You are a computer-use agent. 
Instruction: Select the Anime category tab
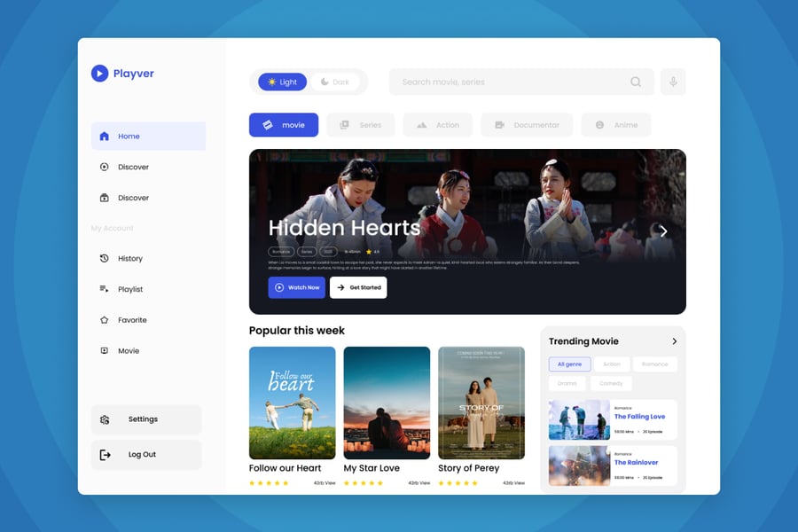tap(616, 125)
